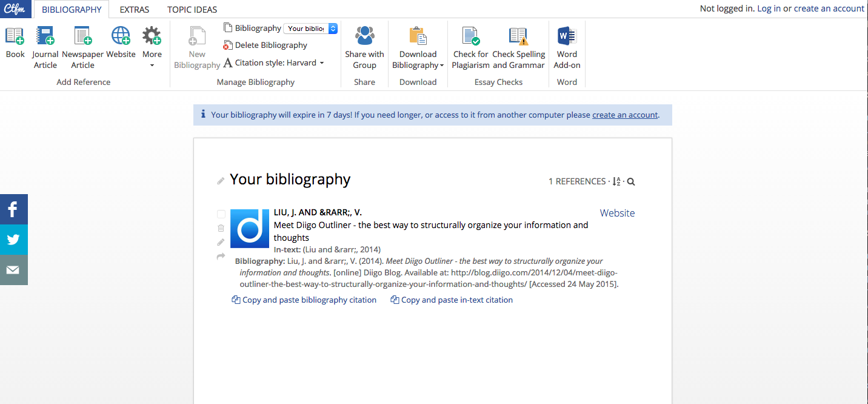Viewport: 868px width, 404px height.
Task: Click the share arrow icon for Liu reference
Action: 221,257
